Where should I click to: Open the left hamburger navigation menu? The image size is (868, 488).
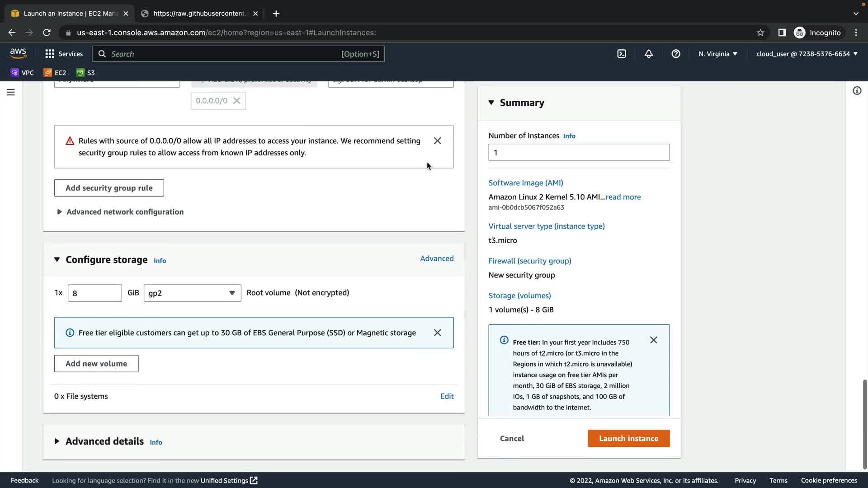[x=11, y=92]
